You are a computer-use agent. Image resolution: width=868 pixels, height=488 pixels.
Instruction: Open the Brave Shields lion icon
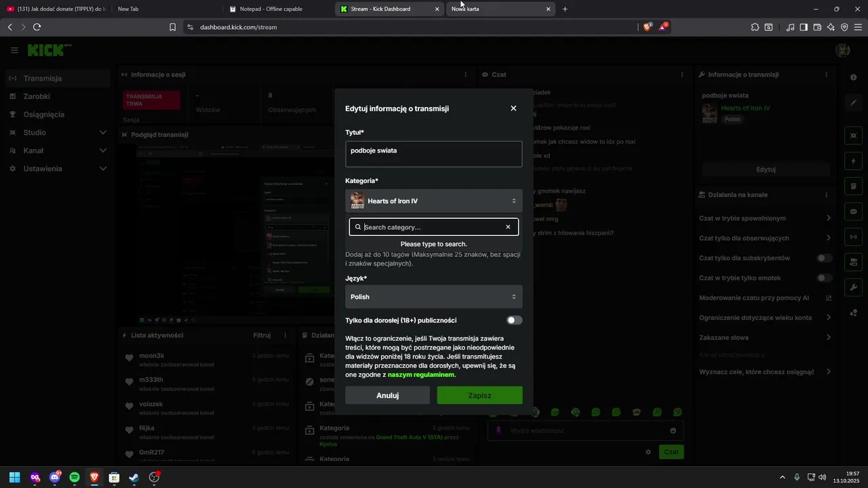tap(647, 27)
